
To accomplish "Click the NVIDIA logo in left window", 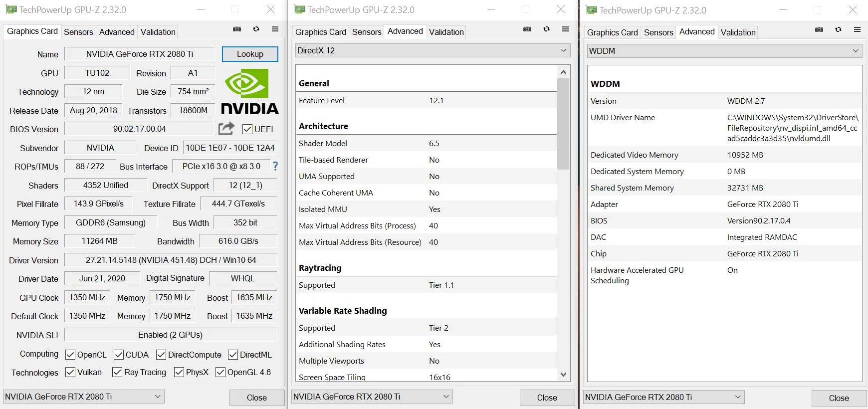I will coord(249,91).
